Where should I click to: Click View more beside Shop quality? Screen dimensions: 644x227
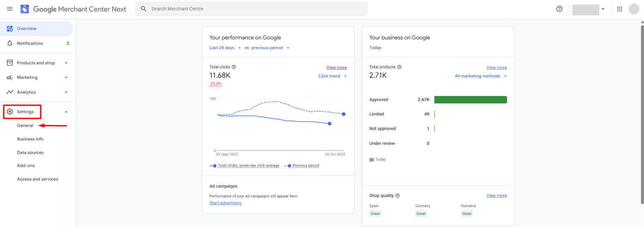(x=496, y=196)
